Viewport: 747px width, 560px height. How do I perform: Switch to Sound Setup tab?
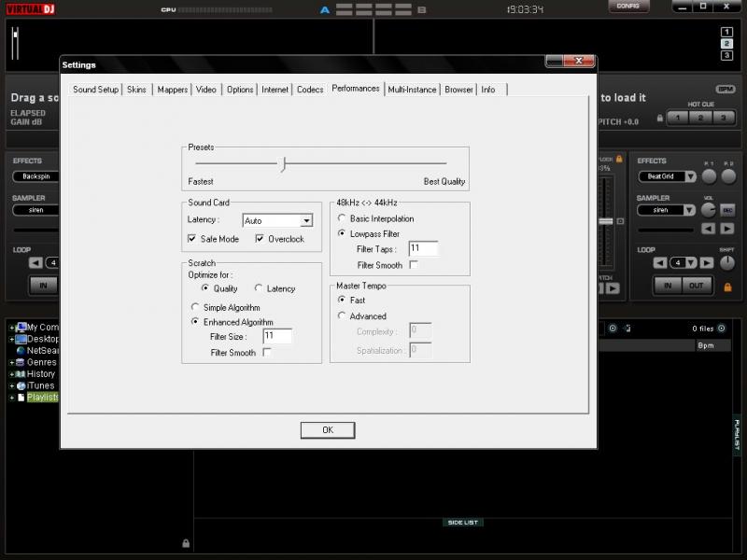[x=95, y=90]
